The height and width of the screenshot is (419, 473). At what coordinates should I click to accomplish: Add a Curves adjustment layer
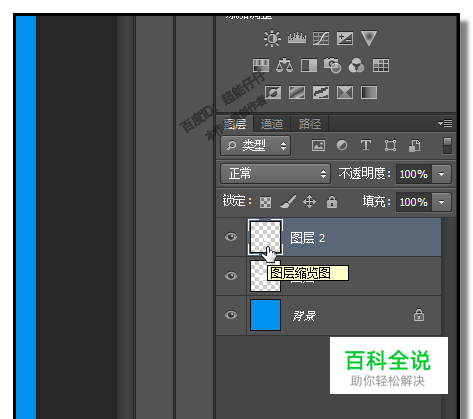point(321,39)
